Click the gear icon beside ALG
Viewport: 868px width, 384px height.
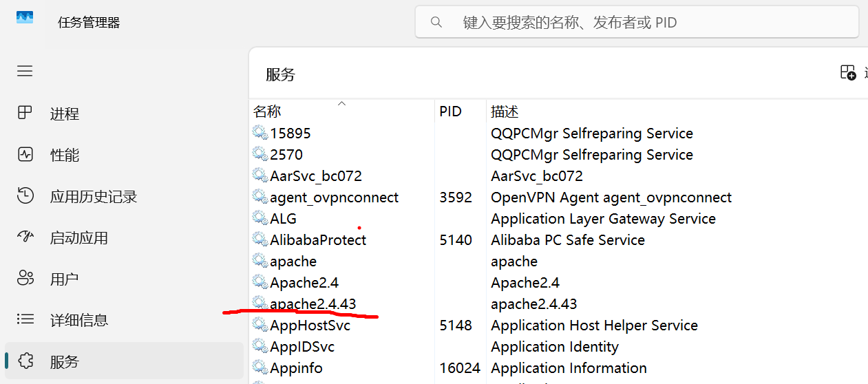(260, 219)
